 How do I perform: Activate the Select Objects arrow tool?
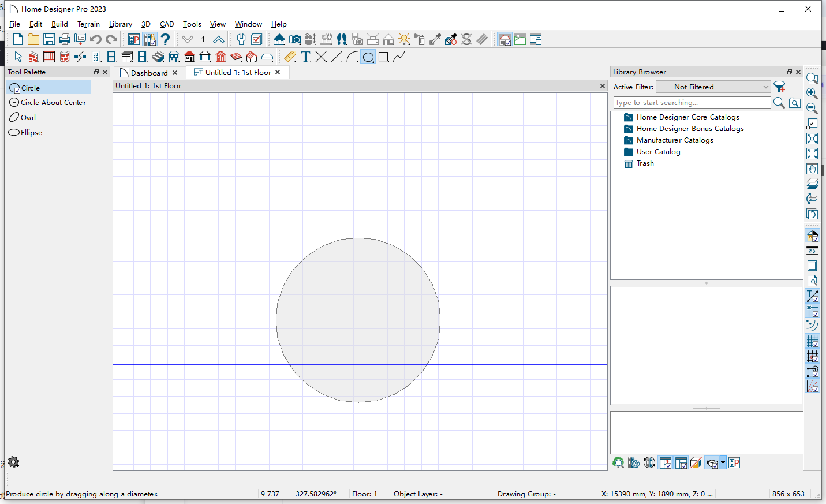pos(18,57)
